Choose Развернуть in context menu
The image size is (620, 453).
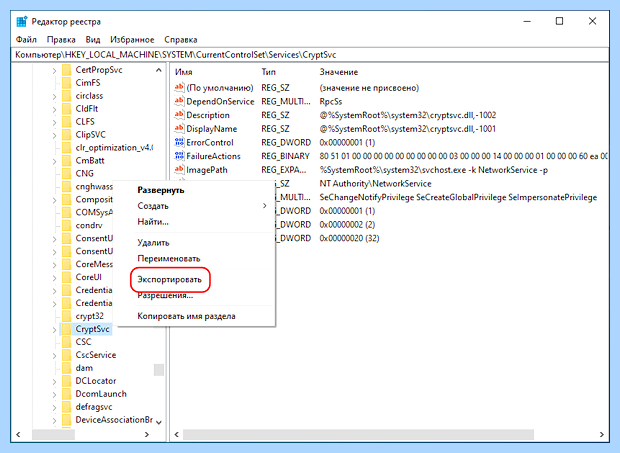click(x=161, y=190)
